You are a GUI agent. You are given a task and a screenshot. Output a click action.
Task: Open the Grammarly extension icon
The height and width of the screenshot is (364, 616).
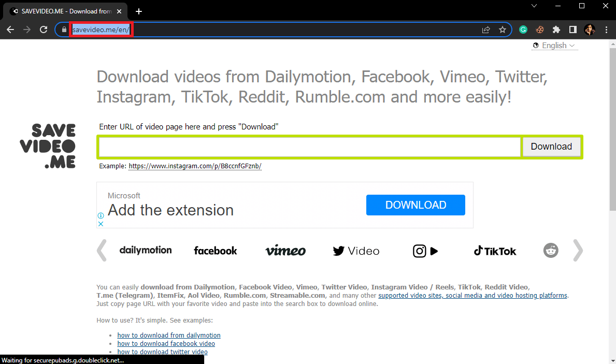523,30
